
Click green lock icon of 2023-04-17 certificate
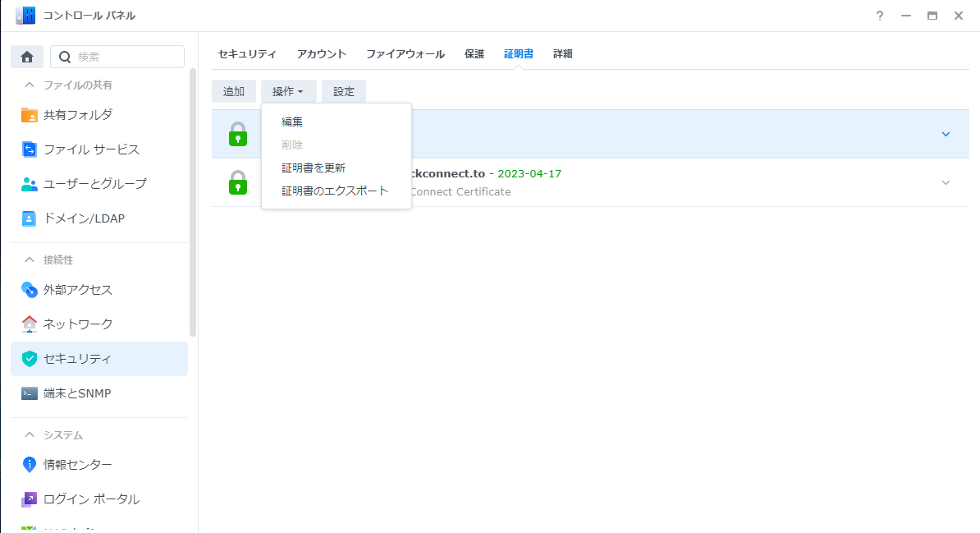(238, 182)
